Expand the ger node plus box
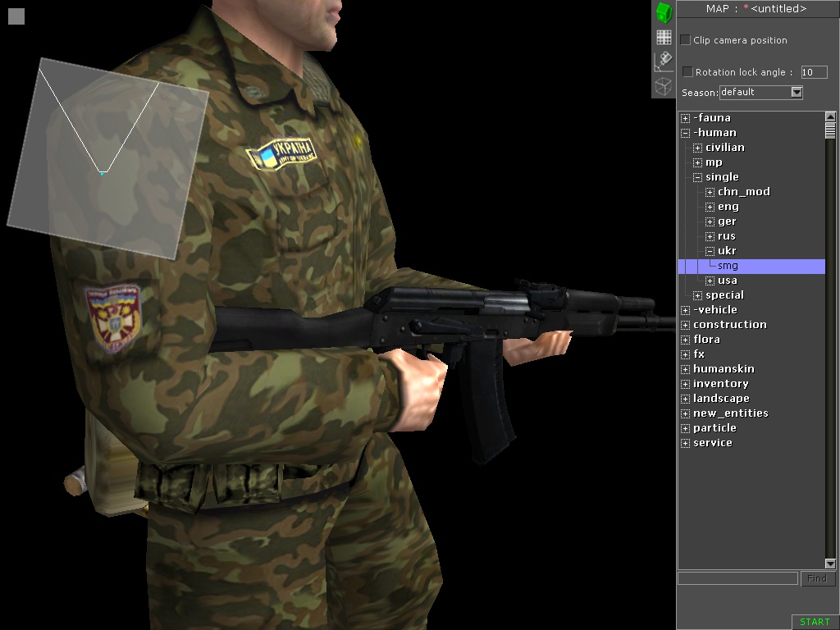The width and height of the screenshot is (840, 630). pyautogui.click(x=710, y=221)
